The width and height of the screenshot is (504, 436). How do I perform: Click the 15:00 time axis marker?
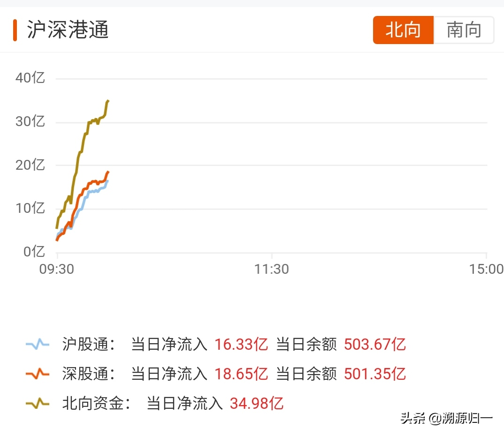[x=486, y=269]
